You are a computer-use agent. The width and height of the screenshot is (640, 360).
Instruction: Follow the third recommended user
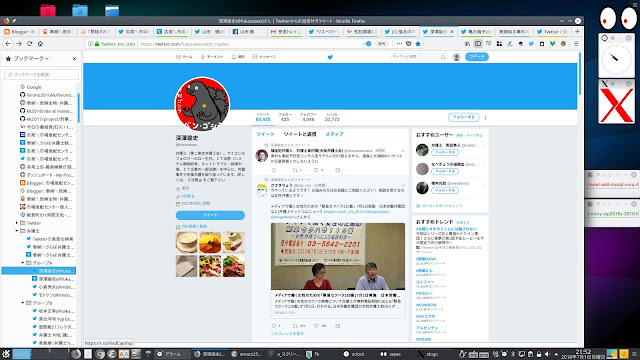(x=445, y=190)
